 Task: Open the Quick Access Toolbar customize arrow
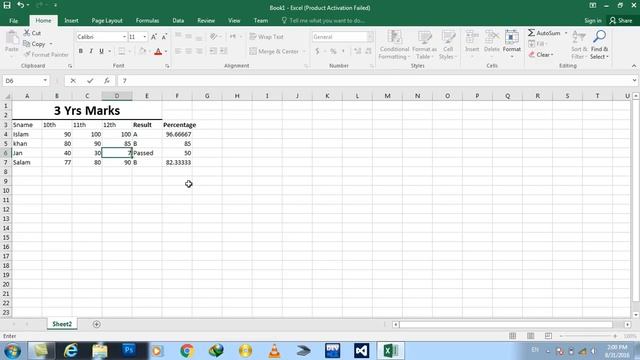click(55, 5)
